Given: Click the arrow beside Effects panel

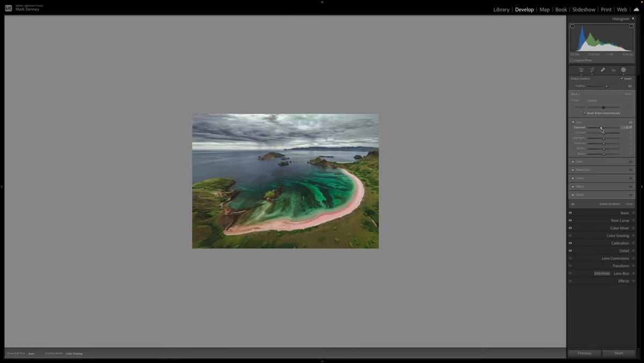Looking at the screenshot, I should 633,281.
